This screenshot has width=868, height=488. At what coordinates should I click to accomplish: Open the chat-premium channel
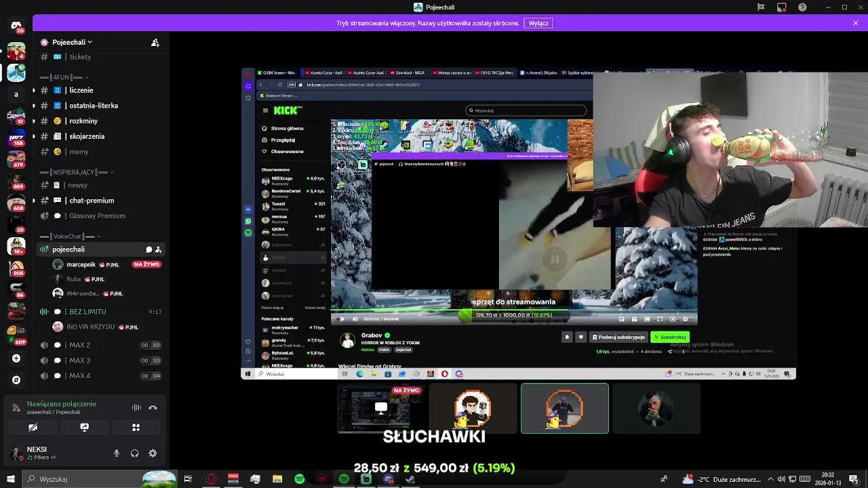pos(100,201)
